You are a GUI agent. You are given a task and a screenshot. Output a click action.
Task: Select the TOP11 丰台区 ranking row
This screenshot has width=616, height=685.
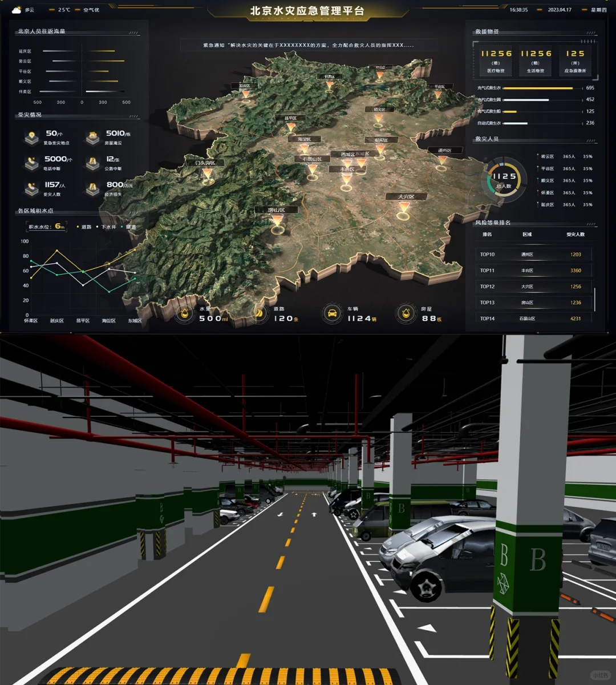click(533, 271)
